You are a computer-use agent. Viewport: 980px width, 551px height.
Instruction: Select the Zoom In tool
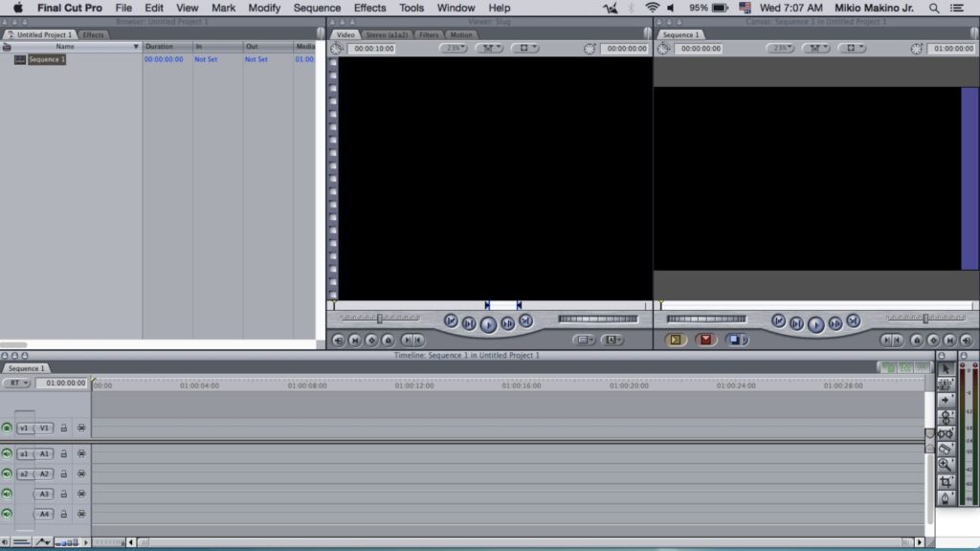(x=946, y=465)
